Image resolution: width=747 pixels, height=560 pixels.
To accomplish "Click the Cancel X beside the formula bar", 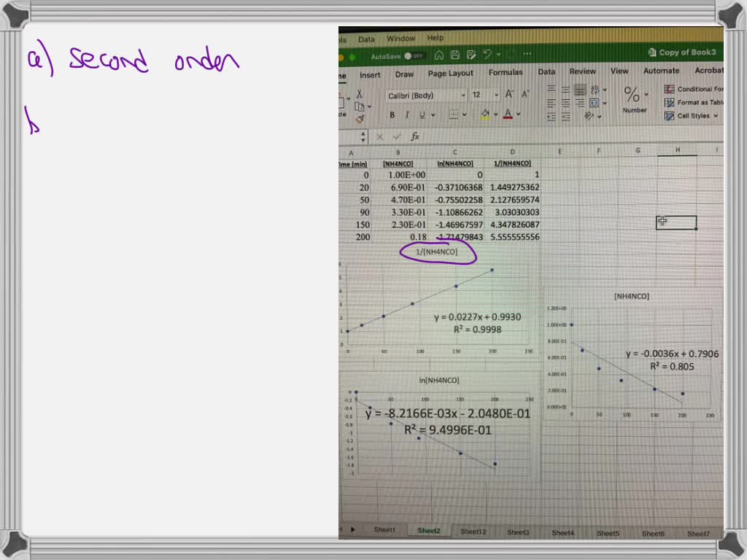I will [x=379, y=136].
